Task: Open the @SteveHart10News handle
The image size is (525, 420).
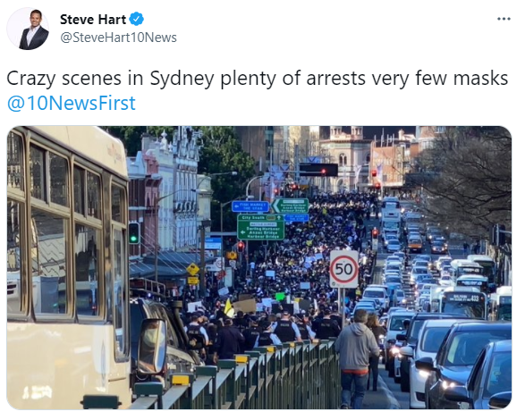Action: coord(118,38)
